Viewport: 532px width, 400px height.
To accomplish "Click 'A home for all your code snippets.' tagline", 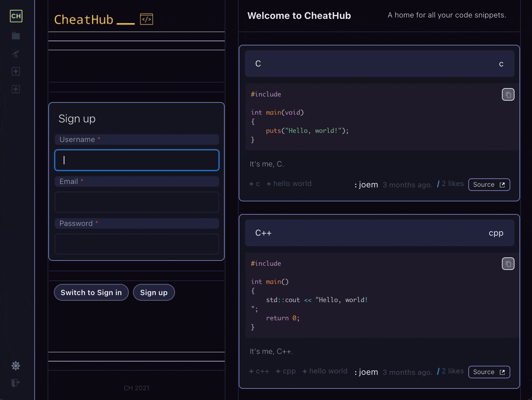I will pos(447,15).
